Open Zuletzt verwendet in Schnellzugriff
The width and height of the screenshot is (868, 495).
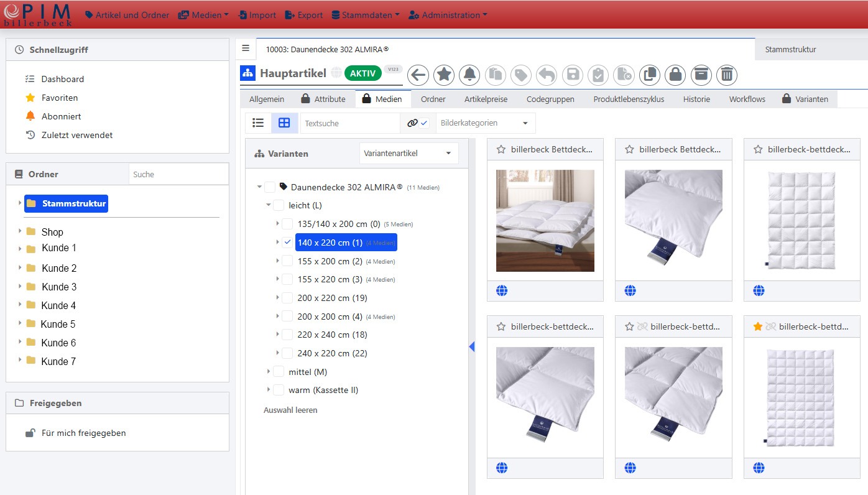[77, 135]
